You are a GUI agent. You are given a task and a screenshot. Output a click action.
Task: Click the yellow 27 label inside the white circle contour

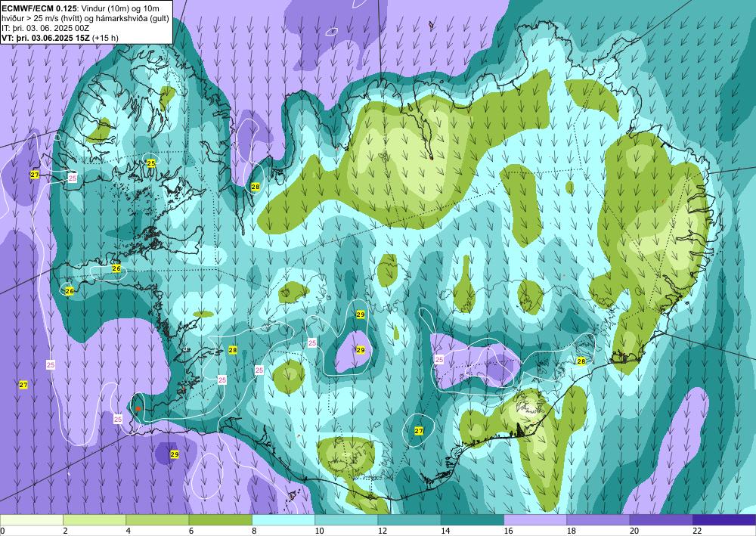pos(419,431)
